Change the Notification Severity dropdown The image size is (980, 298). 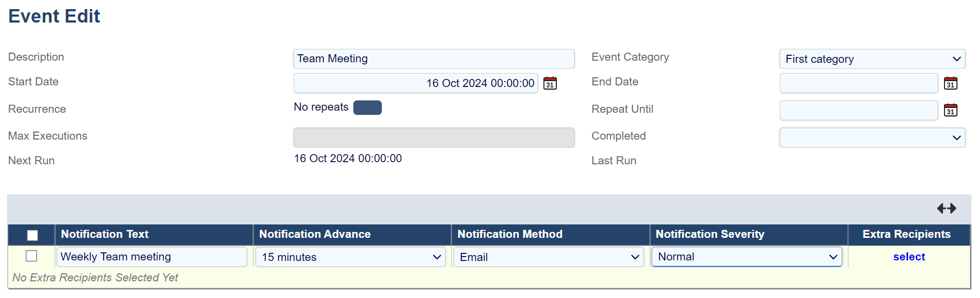(746, 257)
